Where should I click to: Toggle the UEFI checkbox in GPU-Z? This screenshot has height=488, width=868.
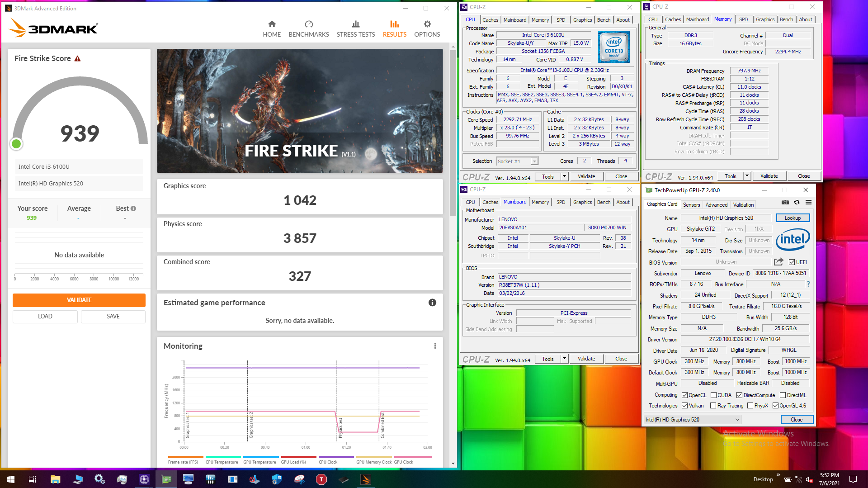(792, 262)
